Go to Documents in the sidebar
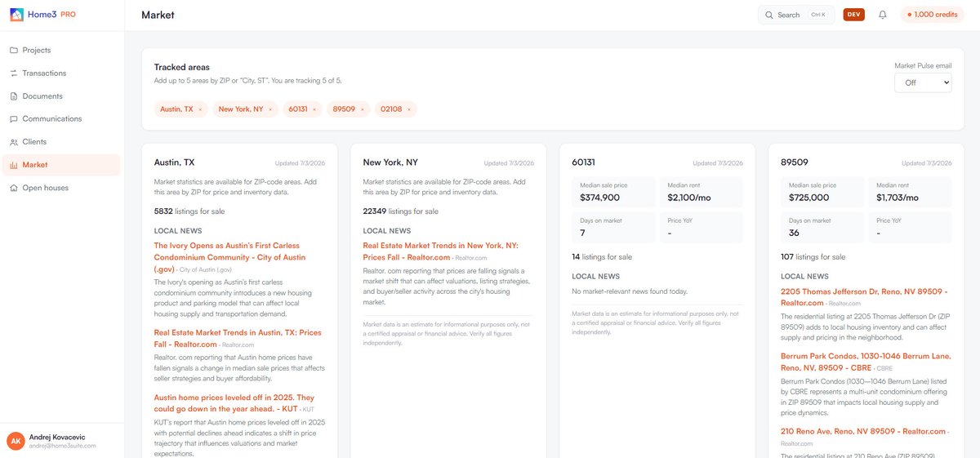This screenshot has width=980, height=458. pos(61,96)
